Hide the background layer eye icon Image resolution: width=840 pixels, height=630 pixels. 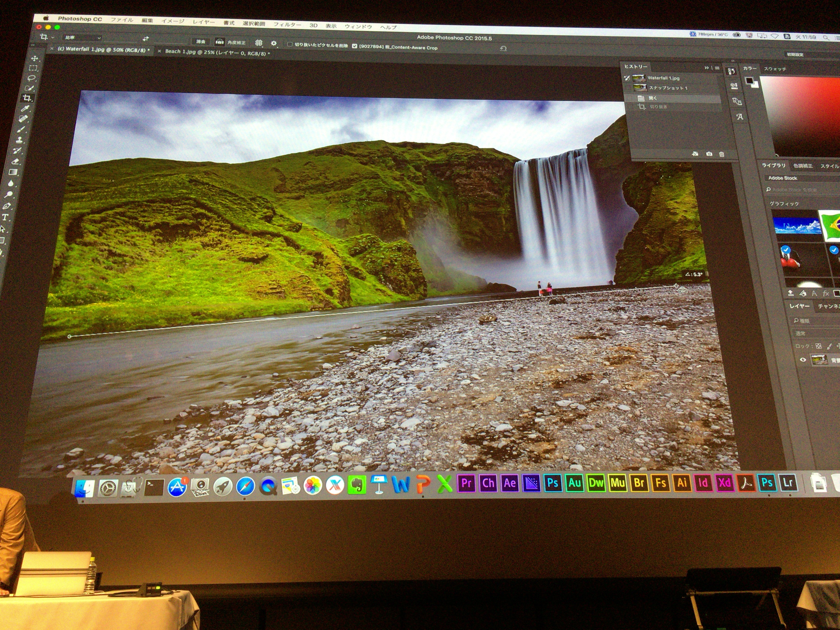click(x=802, y=360)
